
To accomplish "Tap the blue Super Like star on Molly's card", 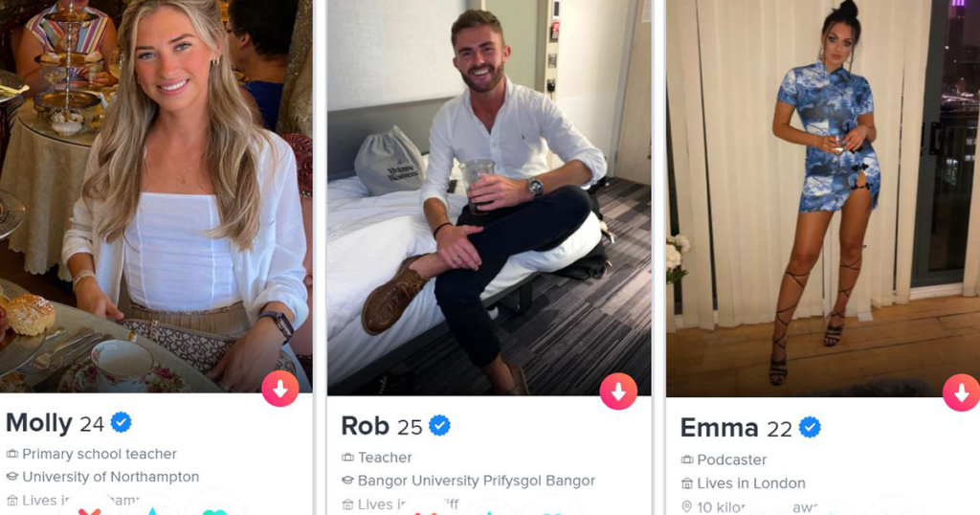I will 152,510.
